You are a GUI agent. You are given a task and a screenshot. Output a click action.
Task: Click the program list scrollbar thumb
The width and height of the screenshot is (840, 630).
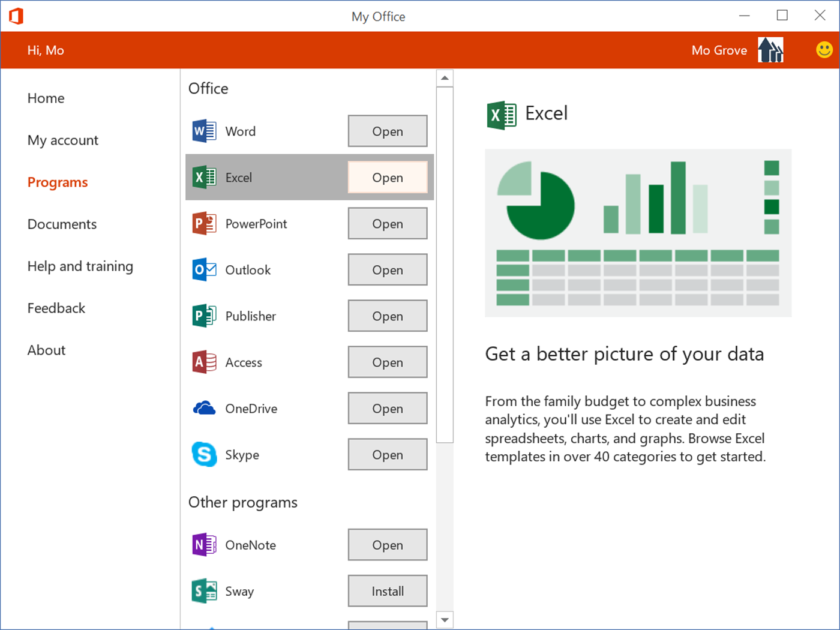click(445, 265)
